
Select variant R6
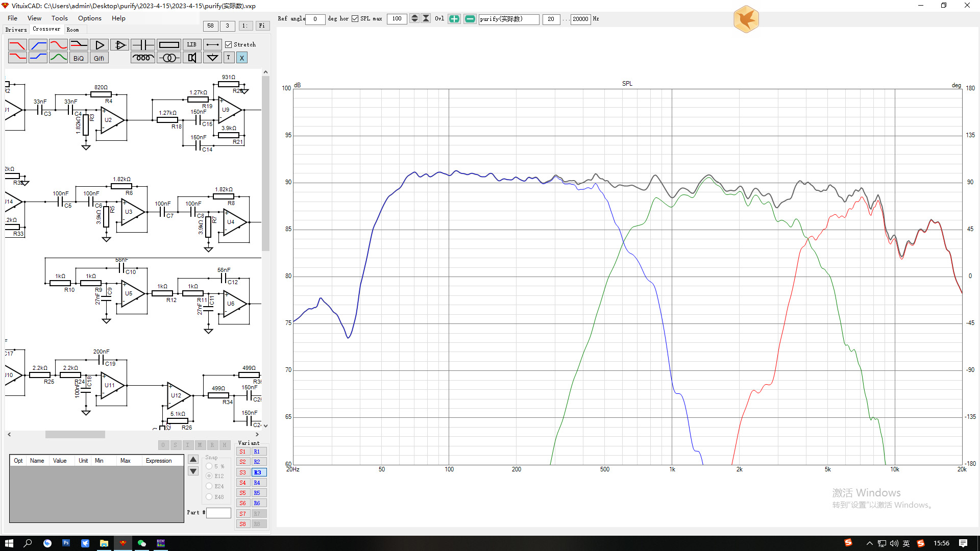click(259, 503)
